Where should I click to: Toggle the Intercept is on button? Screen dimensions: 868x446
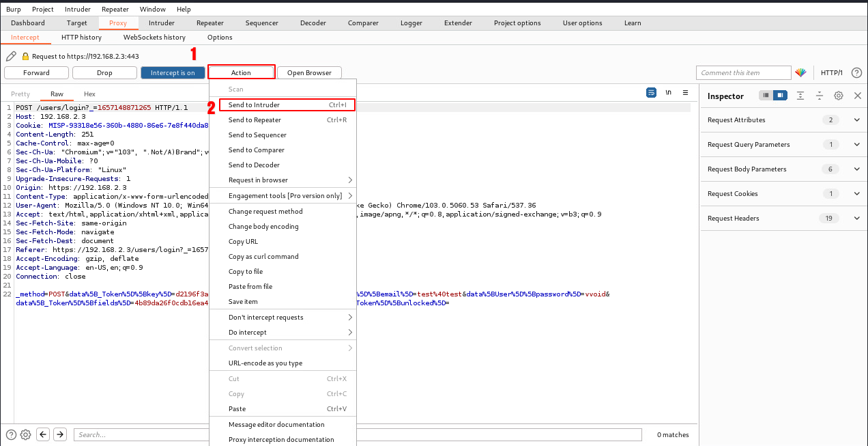pos(173,73)
